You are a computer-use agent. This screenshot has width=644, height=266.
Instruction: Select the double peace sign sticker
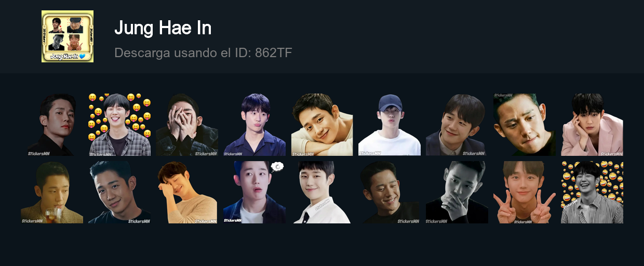525,192
